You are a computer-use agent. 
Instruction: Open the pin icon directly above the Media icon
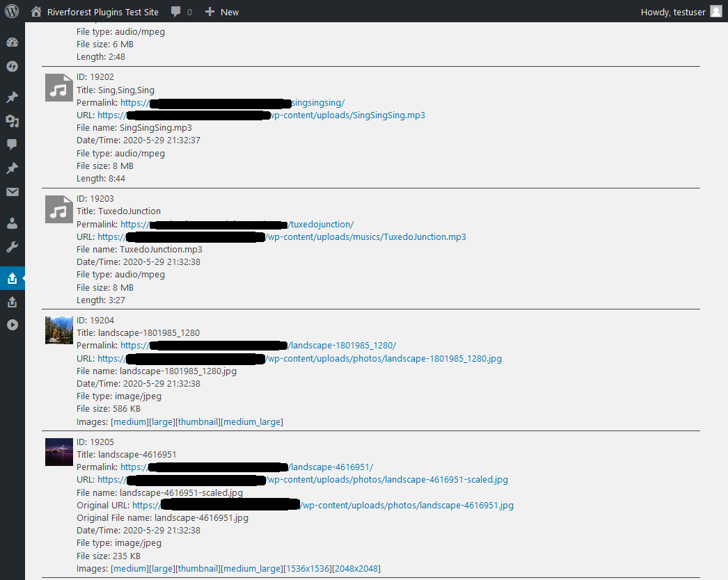[x=12, y=97]
